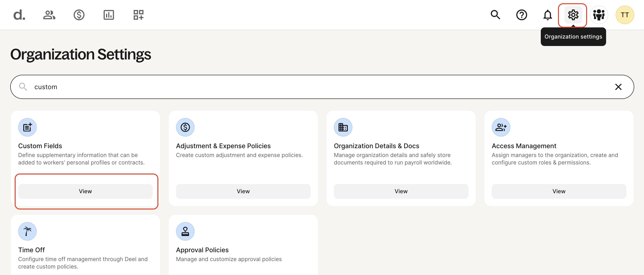644x275 pixels.
Task: Open the notifications bell
Action: 548,15
